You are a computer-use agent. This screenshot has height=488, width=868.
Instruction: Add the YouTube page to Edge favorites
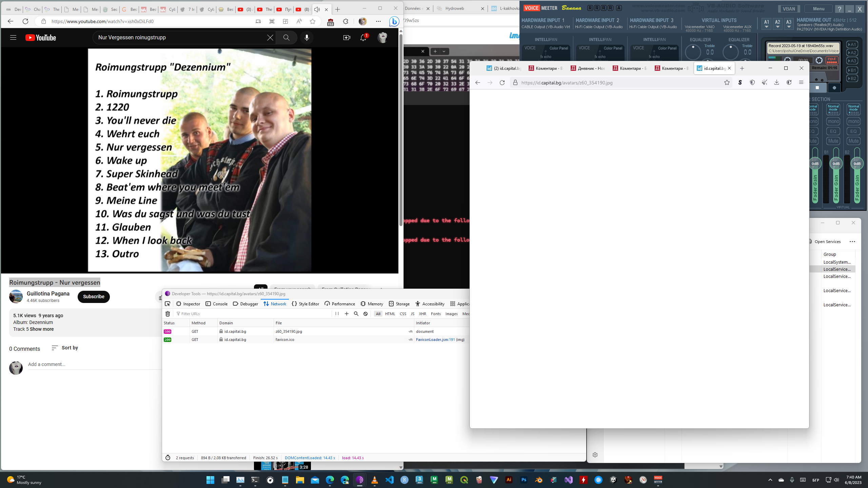[313, 21]
